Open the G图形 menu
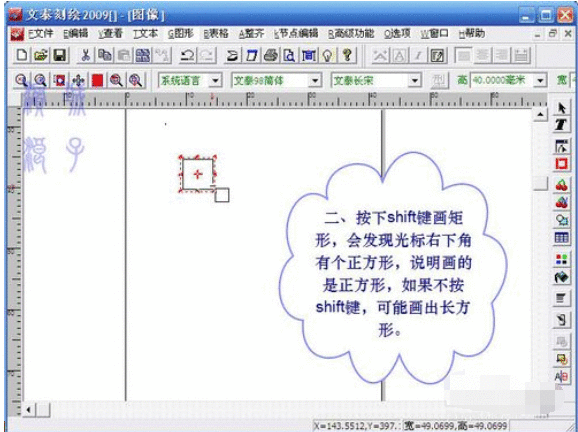The width and height of the screenshot is (578, 432). coord(181,34)
